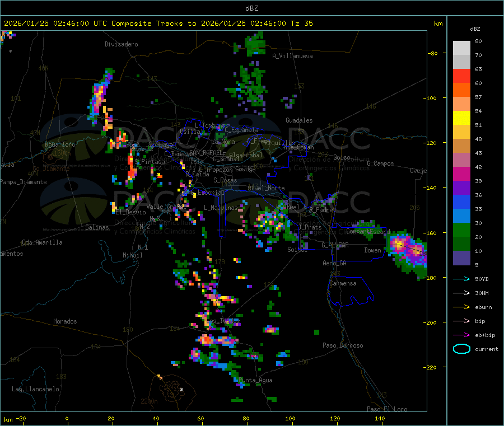Click the white 30HM arrow in the legend
Viewport: 504px width, 426px height.
(461, 293)
